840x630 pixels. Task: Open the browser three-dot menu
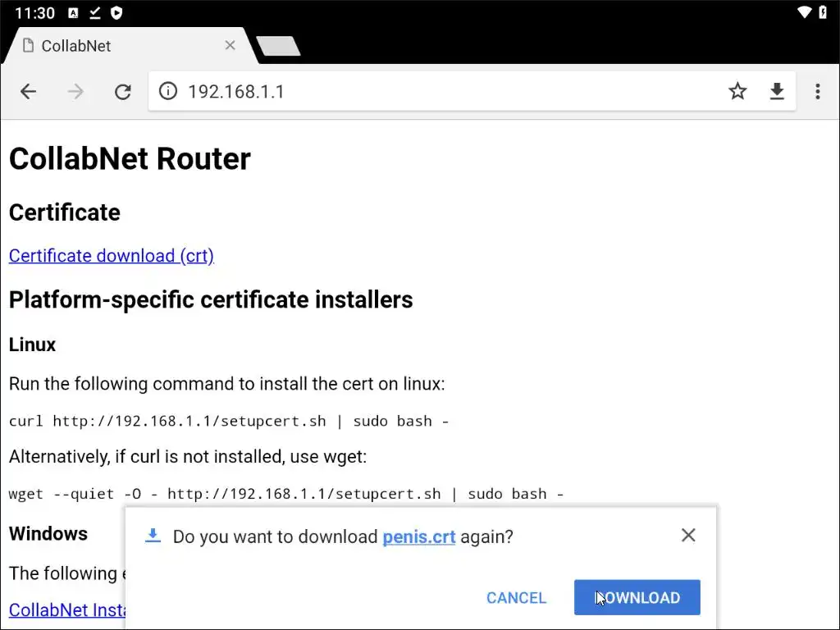[x=818, y=91]
